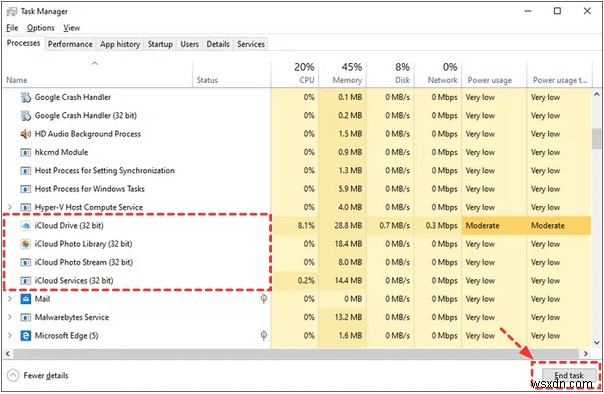Expand the Mail process group
The width and height of the screenshot is (604, 394).
click(x=10, y=299)
